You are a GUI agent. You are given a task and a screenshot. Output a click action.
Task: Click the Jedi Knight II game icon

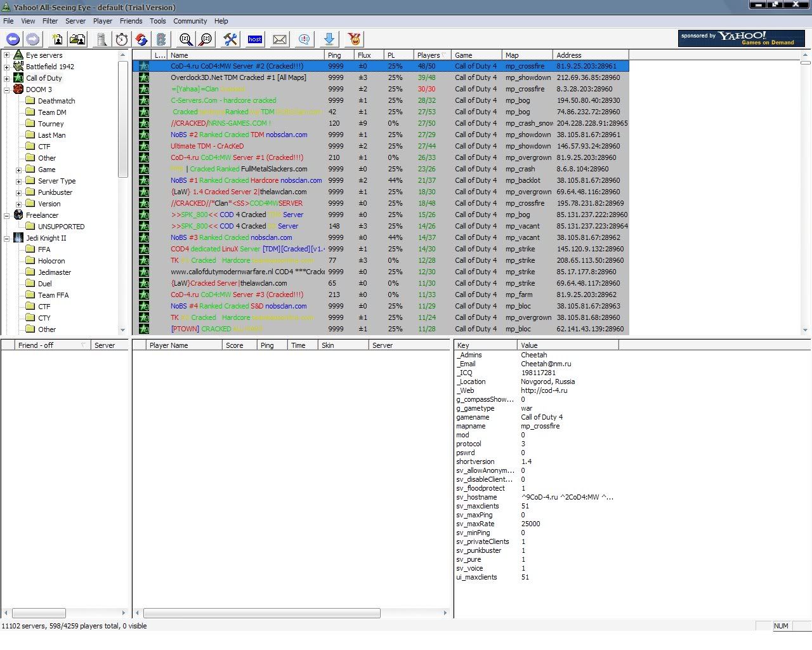(18, 238)
